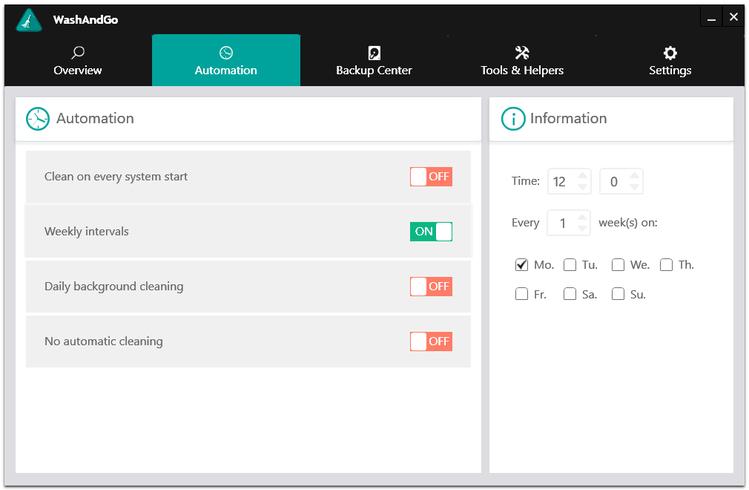This screenshot has height=490, width=749.
Task: Click the Overview magnifier icon
Action: click(78, 52)
